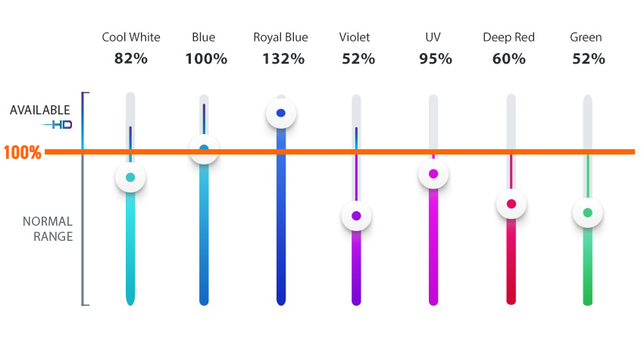Click the orange 100% marker label
Viewport: 644px width, 359px height.
tap(22, 152)
